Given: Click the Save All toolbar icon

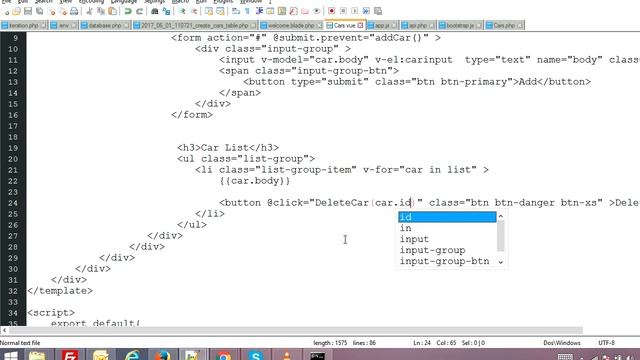Looking at the screenshot, I should coord(39,11).
